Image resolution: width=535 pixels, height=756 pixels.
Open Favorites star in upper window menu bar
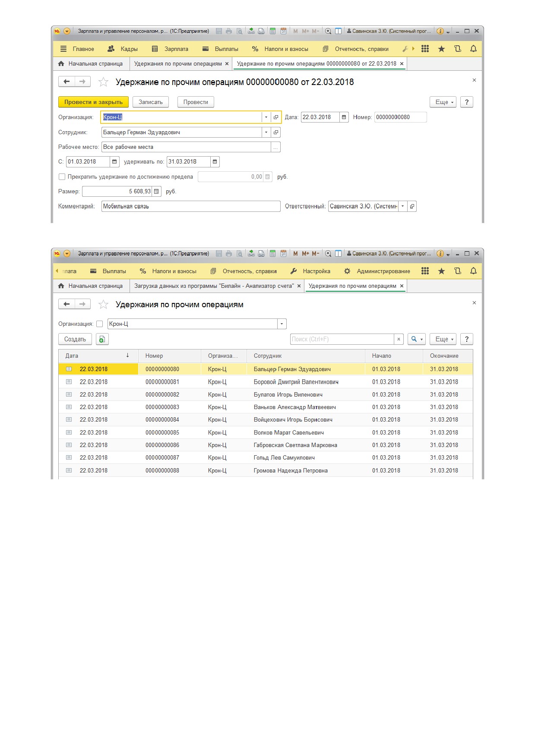[x=441, y=49]
